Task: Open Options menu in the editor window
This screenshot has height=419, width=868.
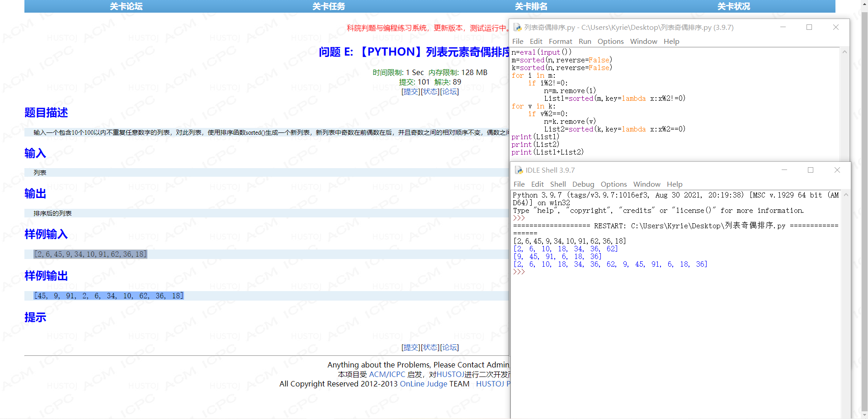Action: pyautogui.click(x=610, y=42)
